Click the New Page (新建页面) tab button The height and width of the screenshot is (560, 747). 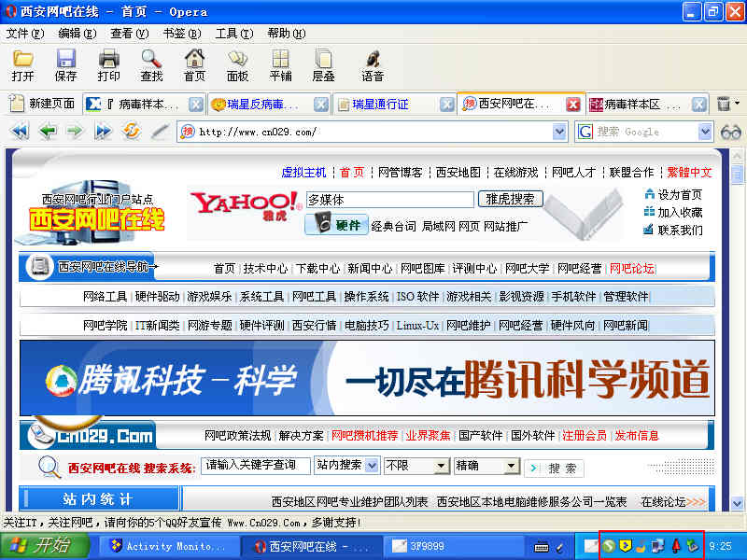[x=43, y=104]
